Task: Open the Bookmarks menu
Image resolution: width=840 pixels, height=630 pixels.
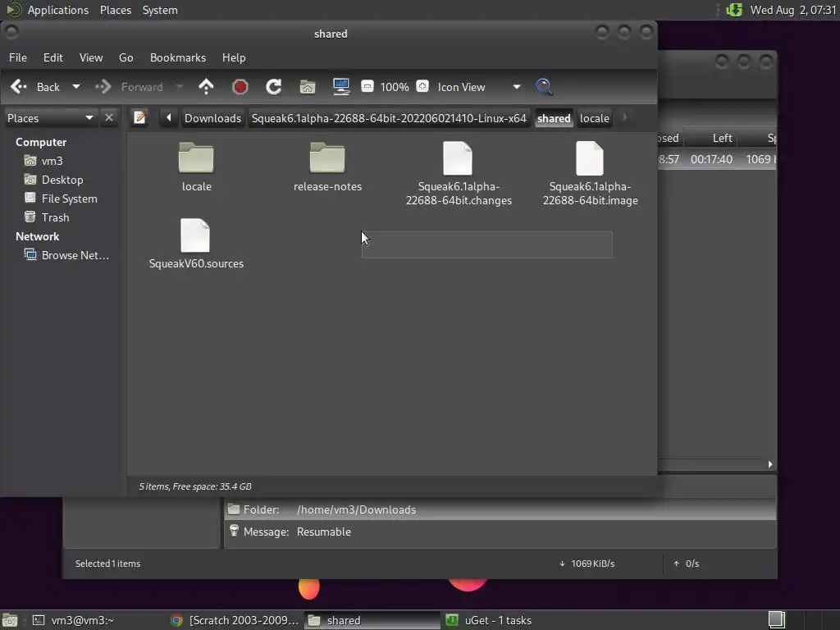Action: click(x=178, y=57)
